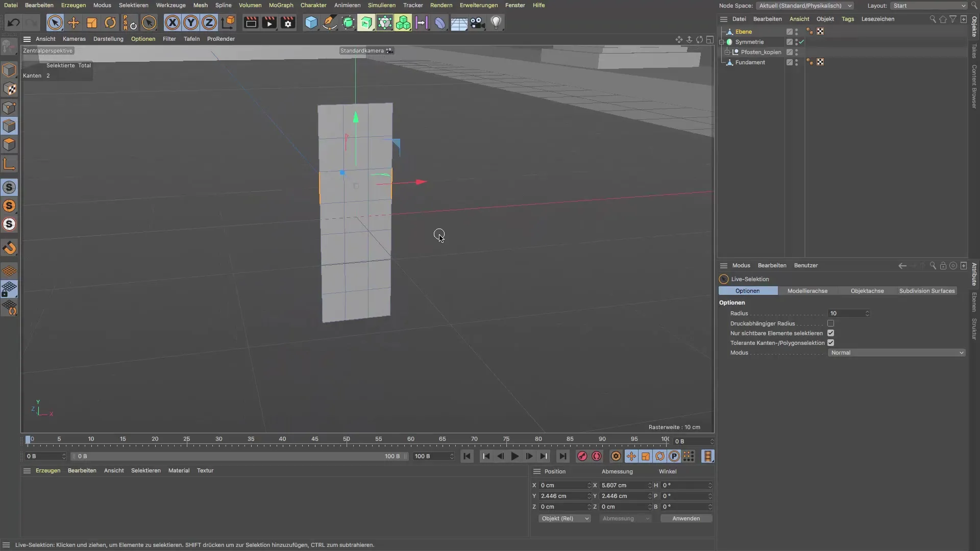980x551 pixels.
Task: Select the Live Selection tool in toolbar
Action: click(55, 22)
